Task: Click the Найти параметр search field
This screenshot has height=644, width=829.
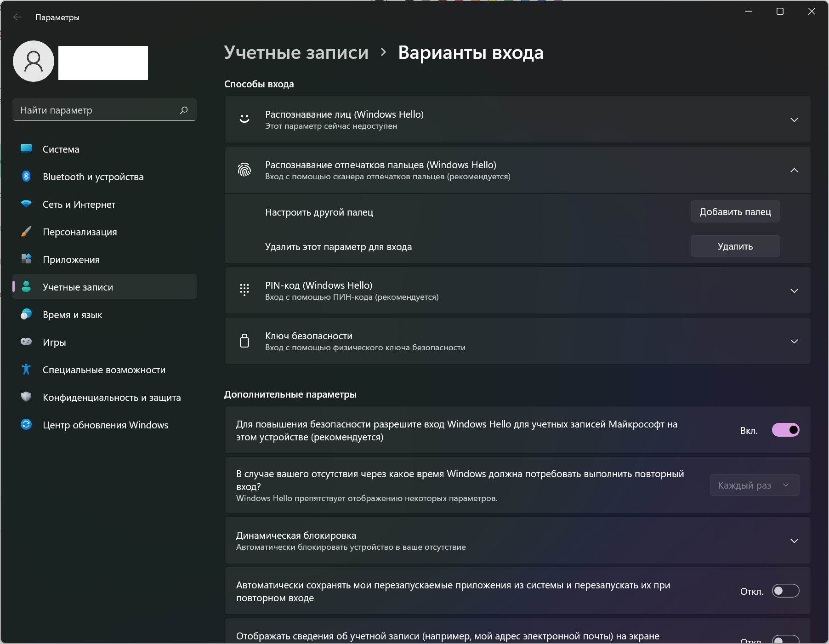Action: [97, 110]
